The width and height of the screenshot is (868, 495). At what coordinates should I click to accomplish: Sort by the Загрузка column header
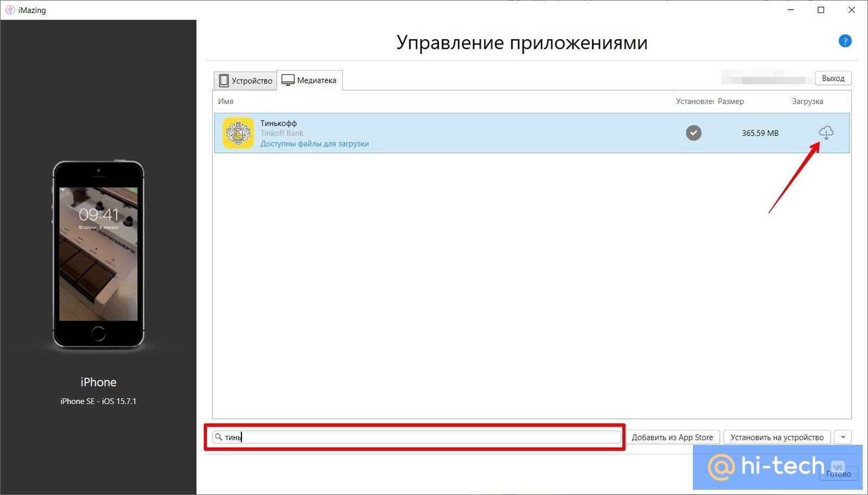[x=807, y=101]
